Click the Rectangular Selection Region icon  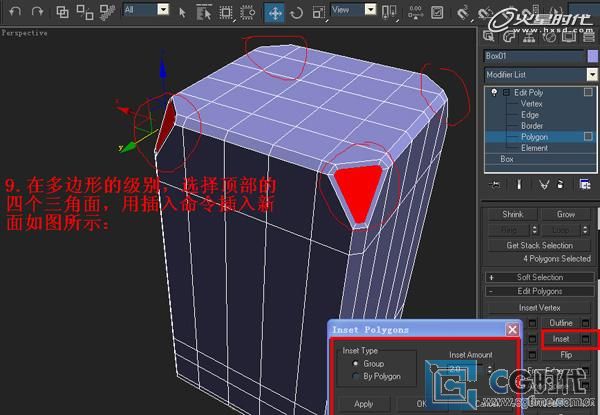(x=226, y=13)
